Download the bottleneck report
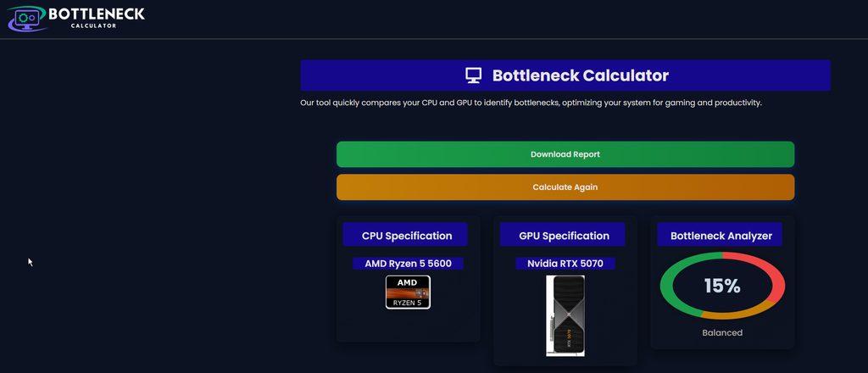Image resolution: width=868 pixels, height=373 pixels. click(x=565, y=154)
